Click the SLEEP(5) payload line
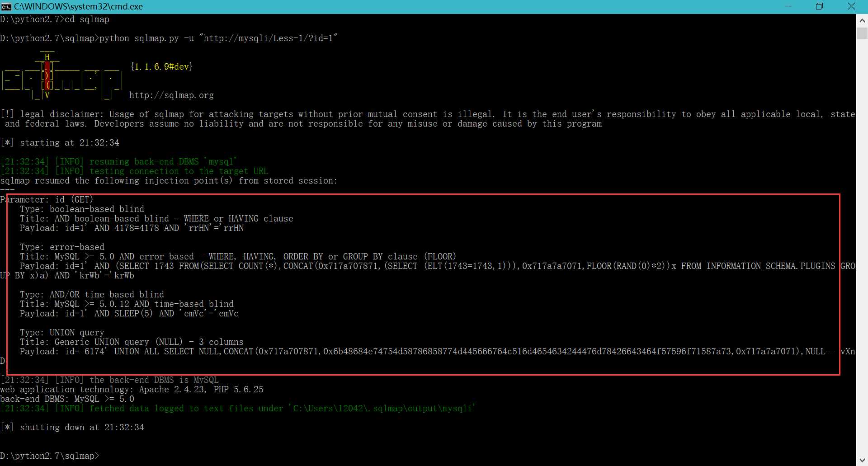 (129, 314)
